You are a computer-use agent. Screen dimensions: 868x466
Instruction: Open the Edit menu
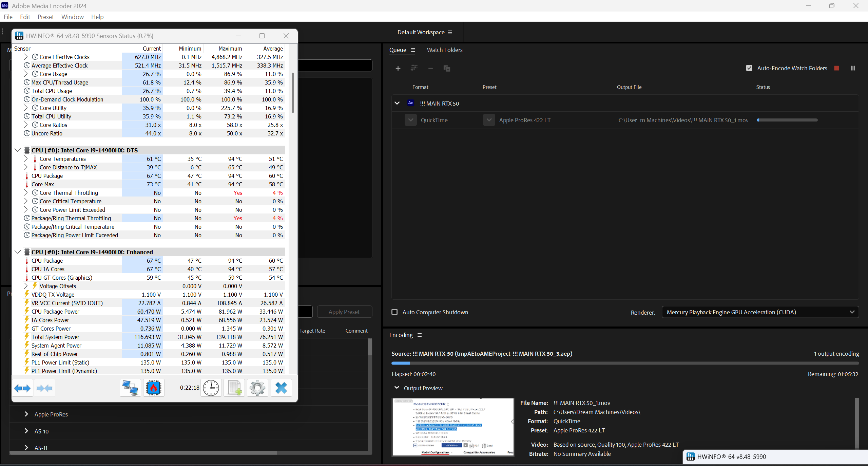point(25,17)
